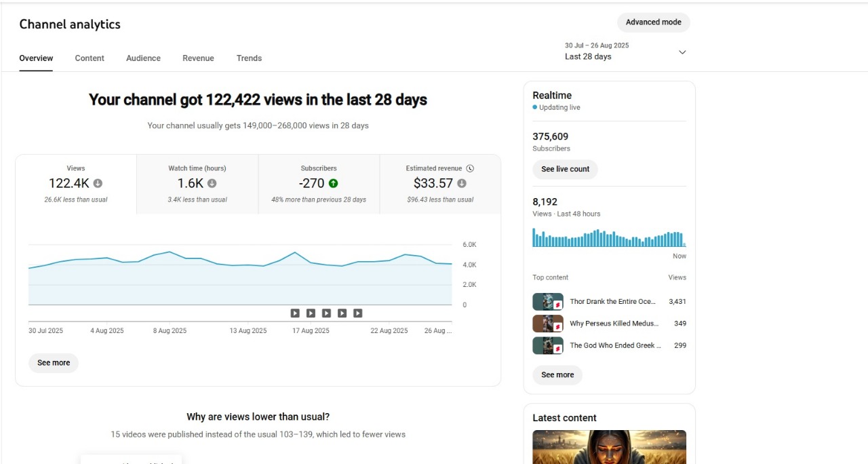This screenshot has height=464, width=868.
Task: Click the down-arrow icon next to 122.4K views
Action: pos(98,183)
